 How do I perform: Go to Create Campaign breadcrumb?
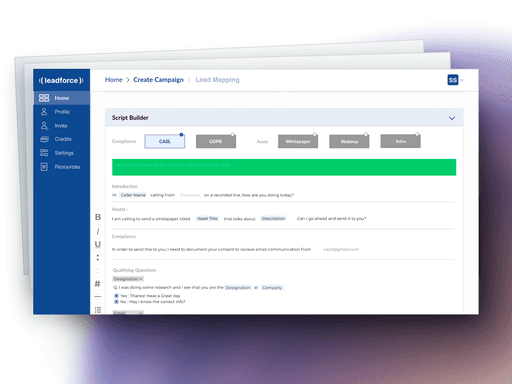pyautogui.click(x=158, y=80)
